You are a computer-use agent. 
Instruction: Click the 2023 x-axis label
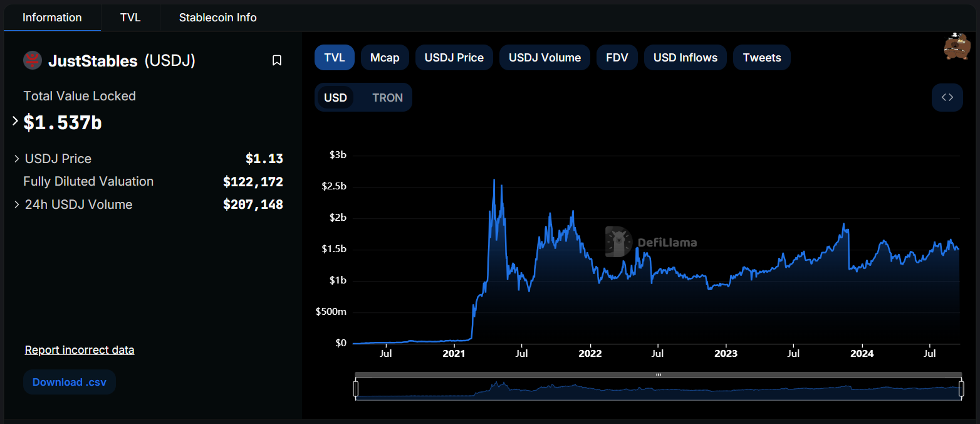coord(726,354)
